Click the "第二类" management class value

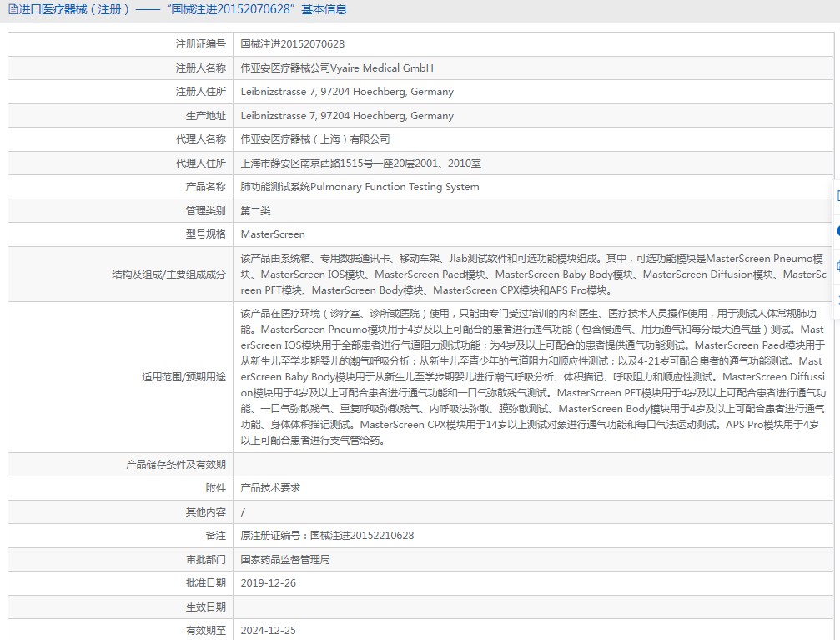pyautogui.click(x=255, y=210)
